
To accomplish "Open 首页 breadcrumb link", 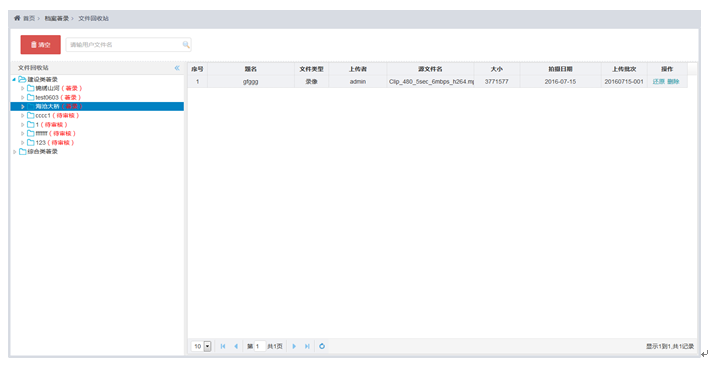I will tap(29, 18).
